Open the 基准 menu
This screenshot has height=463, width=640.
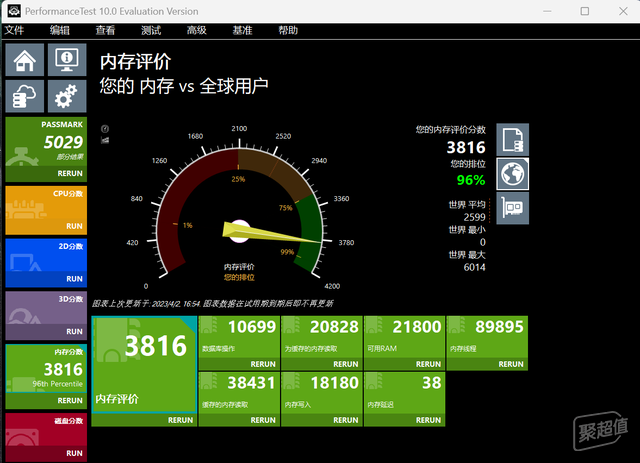pyautogui.click(x=242, y=30)
